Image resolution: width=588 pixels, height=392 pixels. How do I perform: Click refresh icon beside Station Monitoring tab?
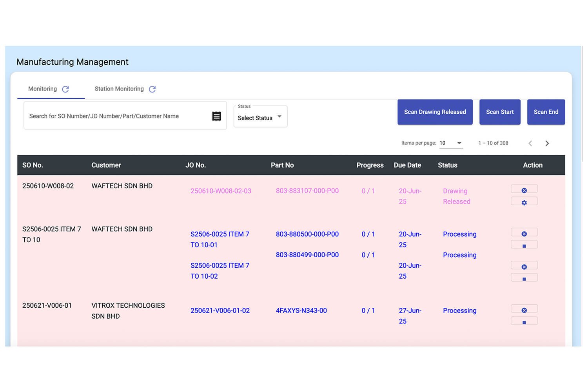pyautogui.click(x=152, y=89)
